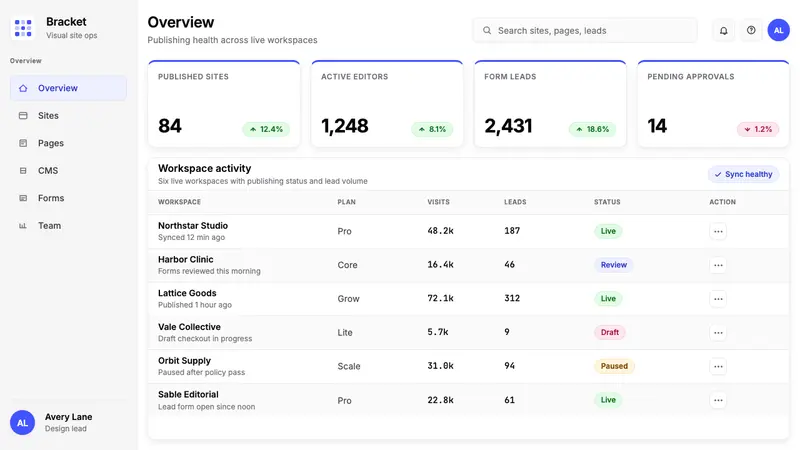This screenshot has width=800, height=450.
Task: Go to the Overview nav item
Action: click(68, 88)
